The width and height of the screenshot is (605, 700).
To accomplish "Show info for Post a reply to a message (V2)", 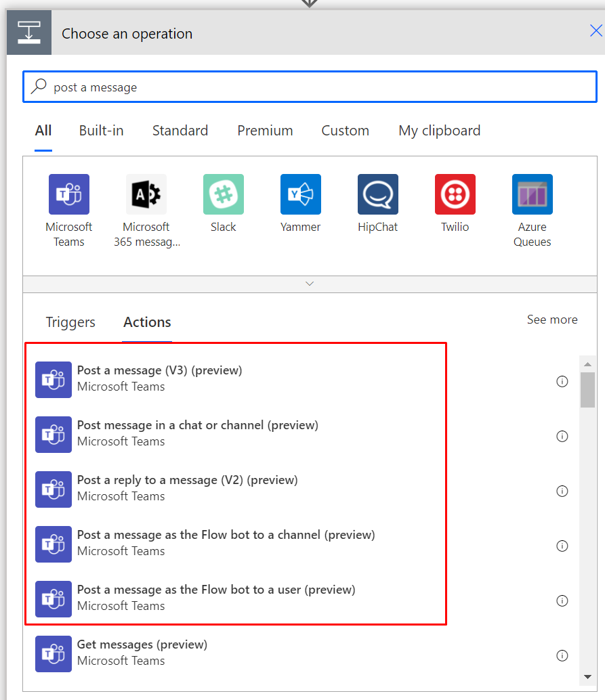I will pos(562,491).
